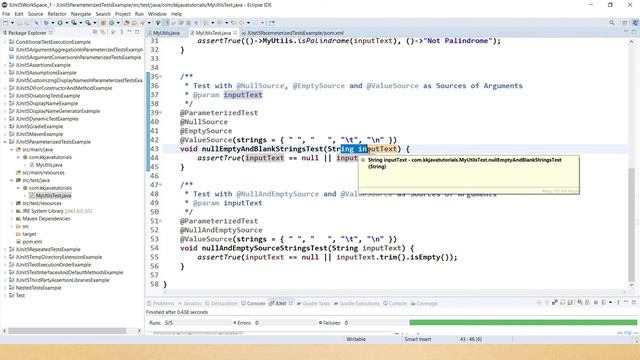Open the Source menu
640x360 pixels.
point(35,14)
